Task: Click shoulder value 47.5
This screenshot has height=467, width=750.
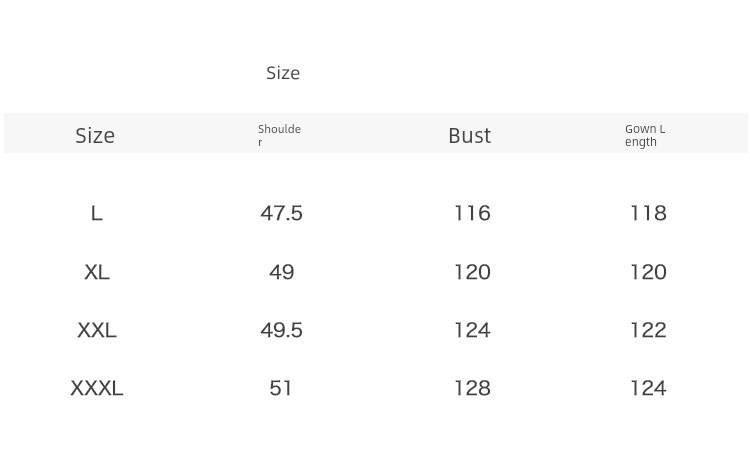Action: click(281, 213)
